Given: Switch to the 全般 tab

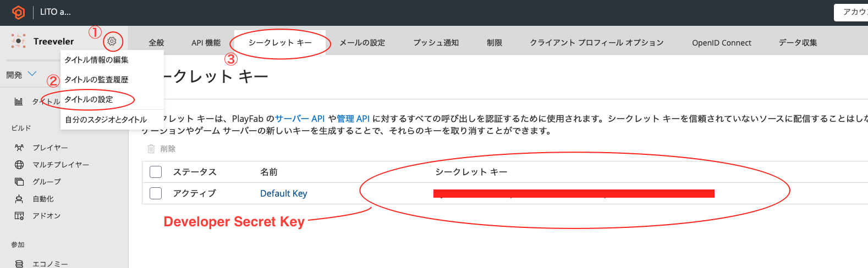Looking at the screenshot, I should click(x=156, y=43).
